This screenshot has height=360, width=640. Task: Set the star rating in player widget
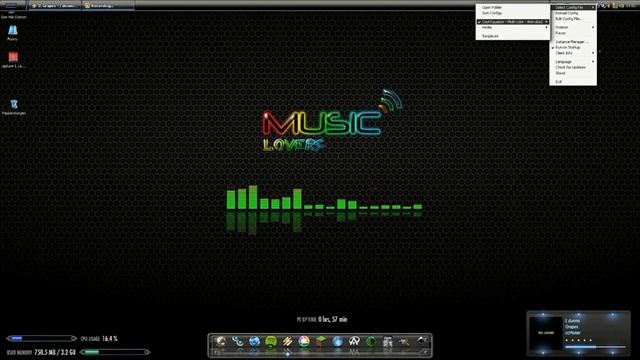578,340
